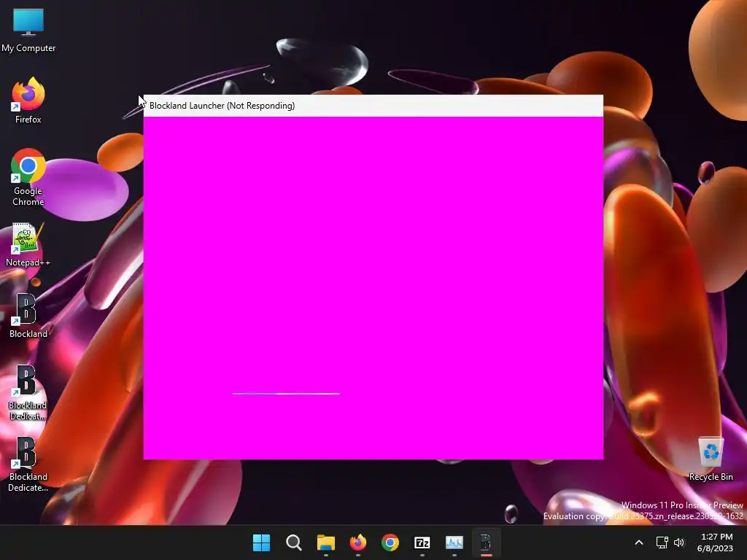Switch to 7-Zip in the taskbar
Viewport: 747px width, 560px height.
pyautogui.click(x=422, y=542)
